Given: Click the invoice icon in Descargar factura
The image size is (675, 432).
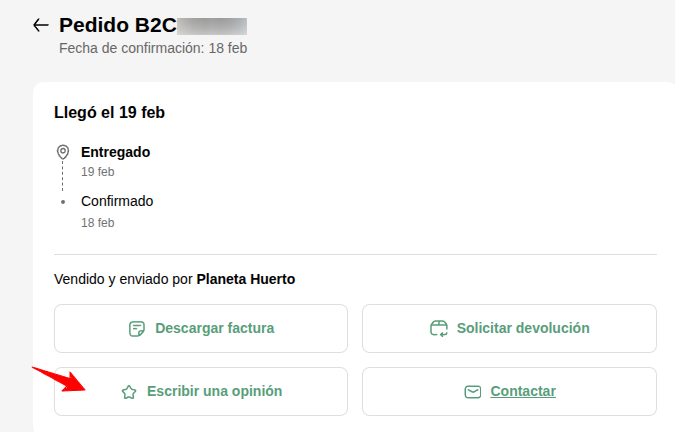Looking at the screenshot, I should (137, 328).
